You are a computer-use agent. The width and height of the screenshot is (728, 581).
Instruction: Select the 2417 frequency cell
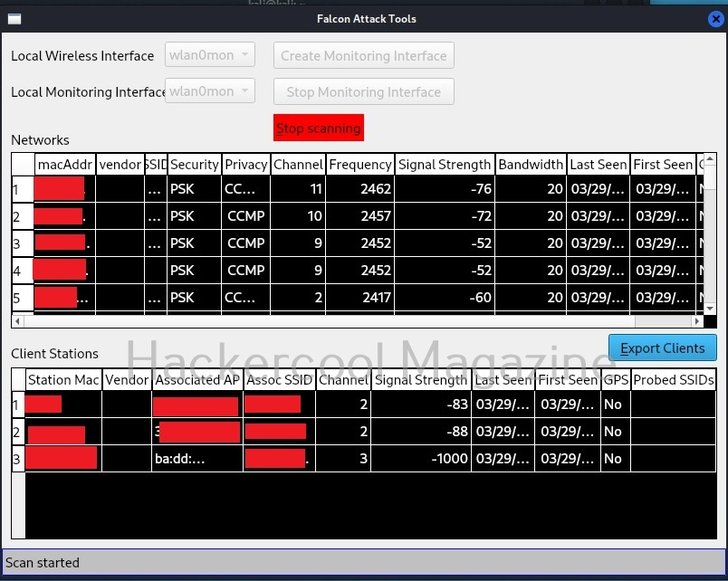360,298
